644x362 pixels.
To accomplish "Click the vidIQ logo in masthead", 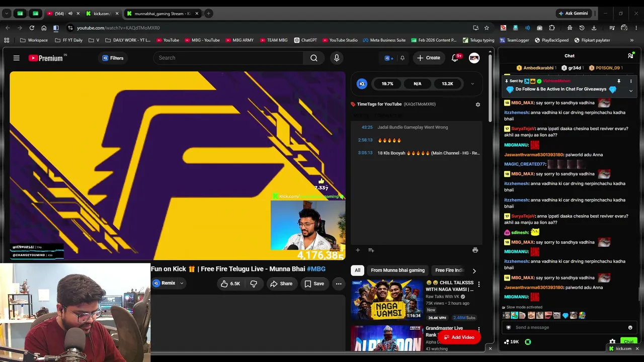I will [388, 58].
